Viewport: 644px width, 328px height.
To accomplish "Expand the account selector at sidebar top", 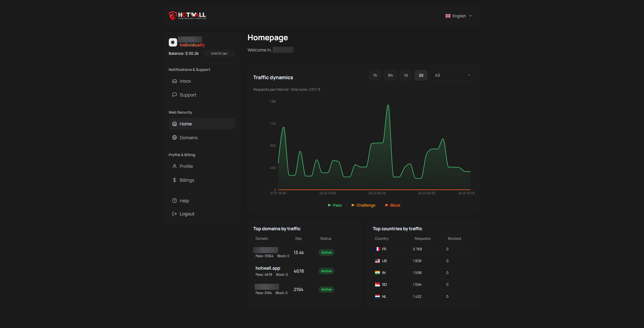I will point(173,42).
